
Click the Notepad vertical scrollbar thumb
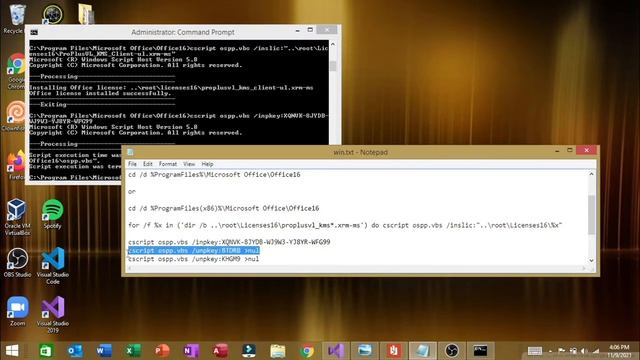pyautogui.click(x=591, y=215)
